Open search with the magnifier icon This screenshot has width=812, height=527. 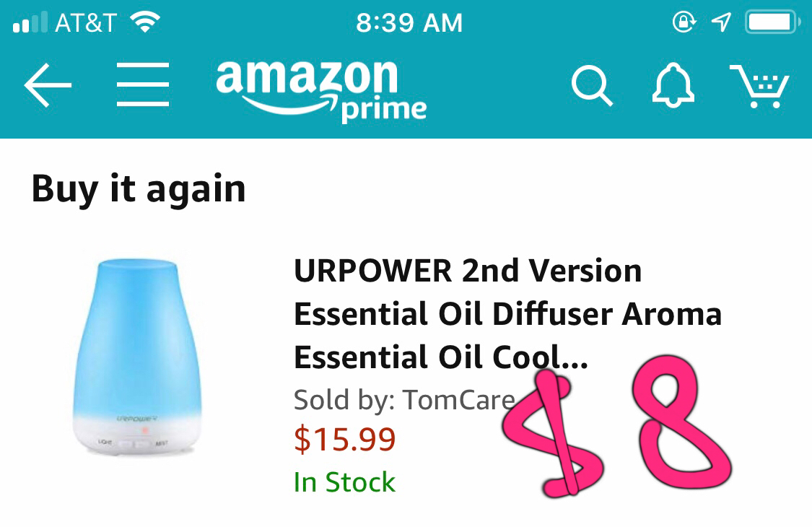click(592, 86)
